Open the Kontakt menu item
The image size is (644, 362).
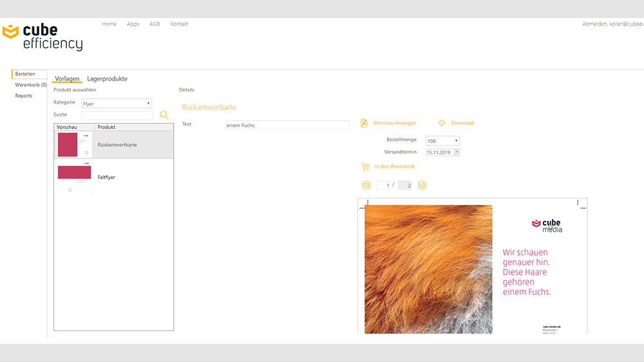click(x=180, y=24)
